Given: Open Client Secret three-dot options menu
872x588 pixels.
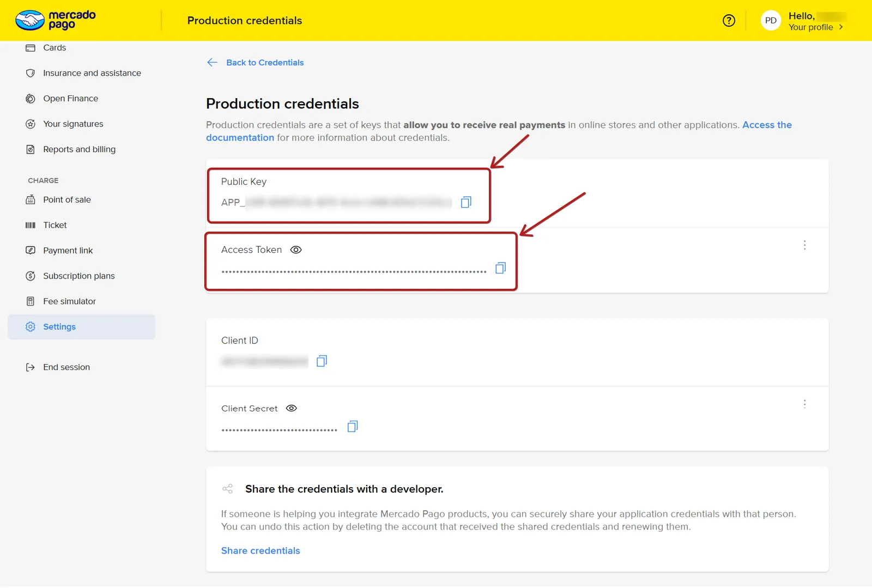Looking at the screenshot, I should coord(804,404).
